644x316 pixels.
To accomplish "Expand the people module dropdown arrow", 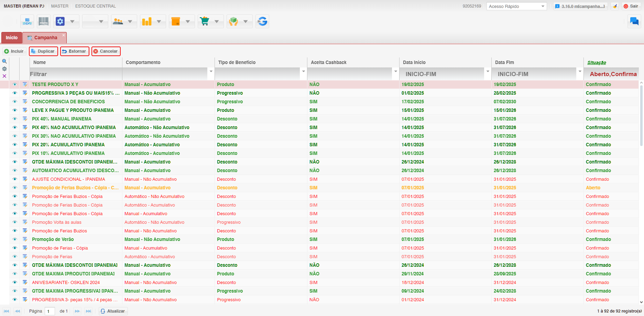I will (130, 21).
